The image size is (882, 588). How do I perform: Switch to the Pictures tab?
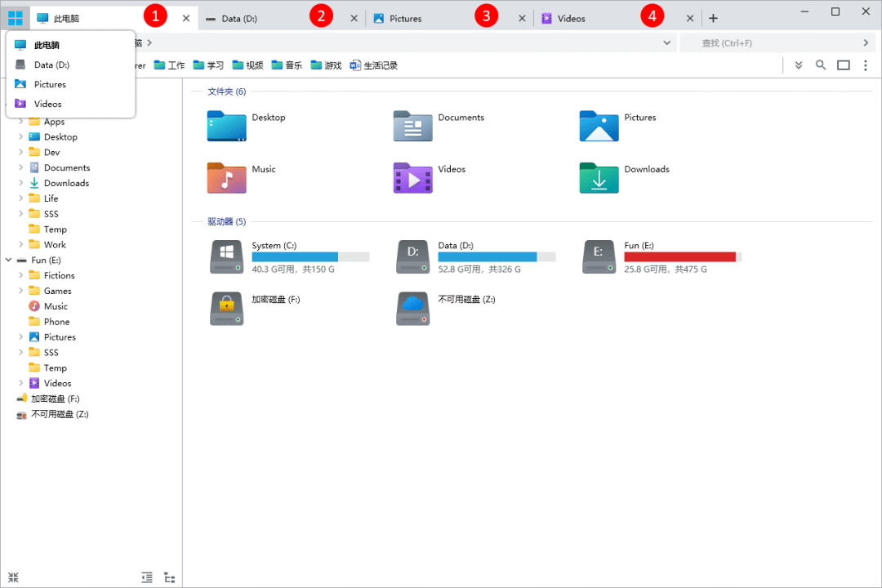(406, 16)
